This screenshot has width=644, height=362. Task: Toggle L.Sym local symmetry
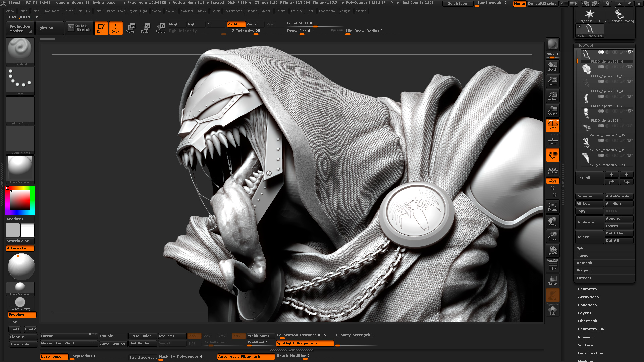[x=552, y=171]
